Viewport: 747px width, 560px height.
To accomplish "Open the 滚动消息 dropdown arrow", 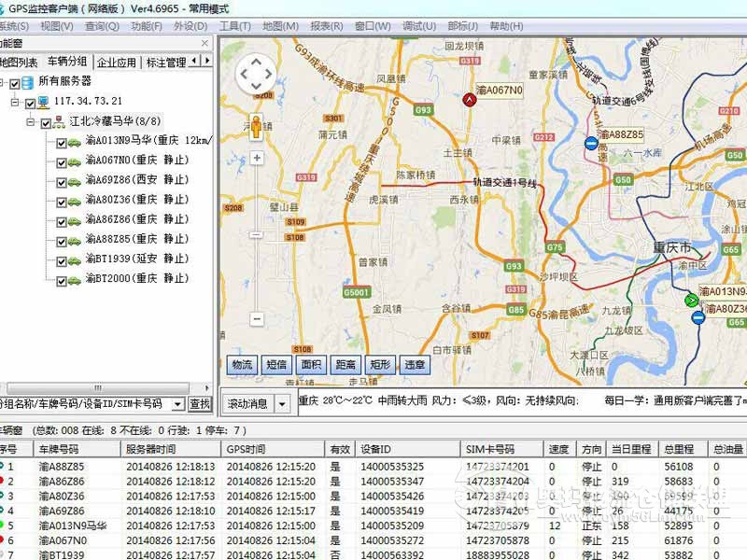I will [x=282, y=404].
